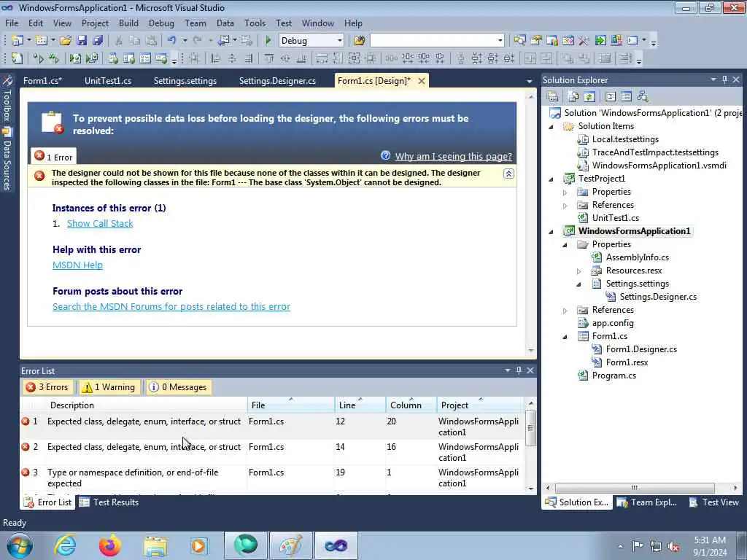Toggle the 1 Warning filter button
Image resolution: width=747 pixels, height=560 pixels.
pos(109,387)
